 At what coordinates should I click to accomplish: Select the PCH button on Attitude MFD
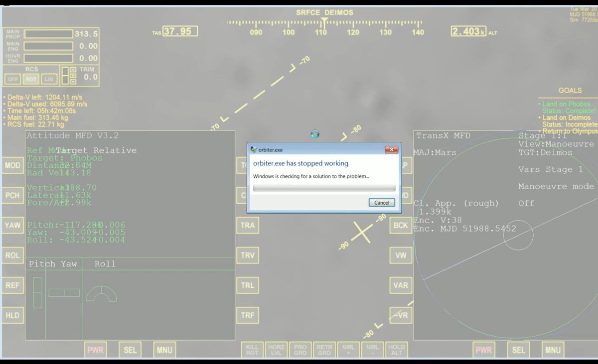click(12, 195)
